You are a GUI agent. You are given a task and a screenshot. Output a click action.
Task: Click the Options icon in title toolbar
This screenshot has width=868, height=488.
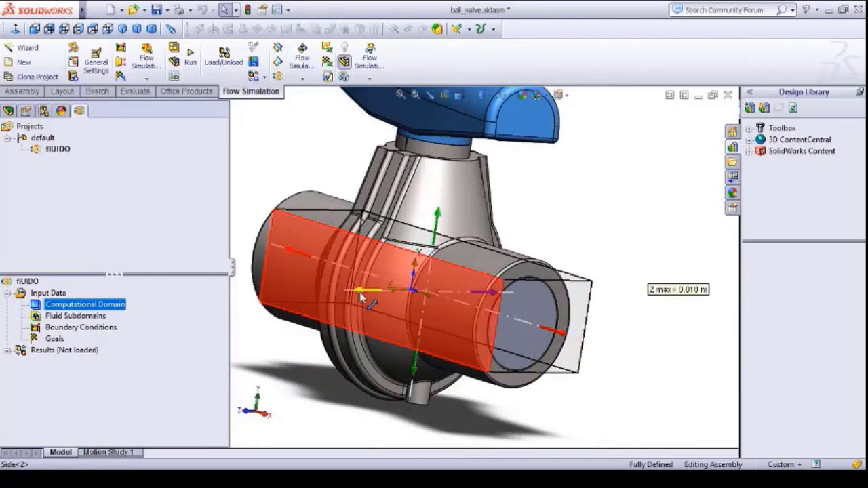click(x=277, y=9)
